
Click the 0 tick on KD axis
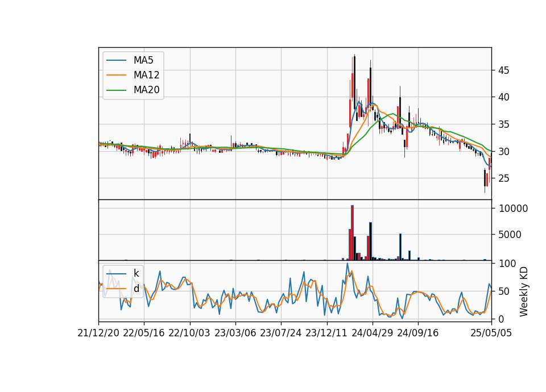click(x=501, y=319)
